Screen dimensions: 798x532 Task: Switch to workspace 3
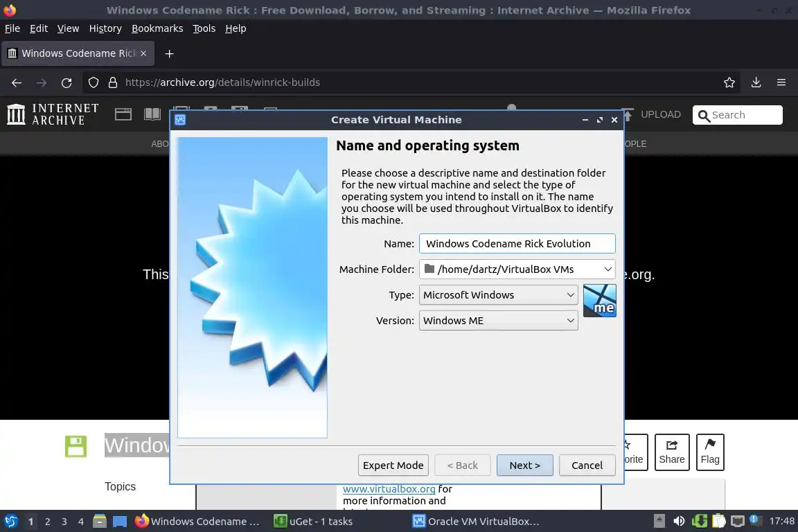[64, 522]
